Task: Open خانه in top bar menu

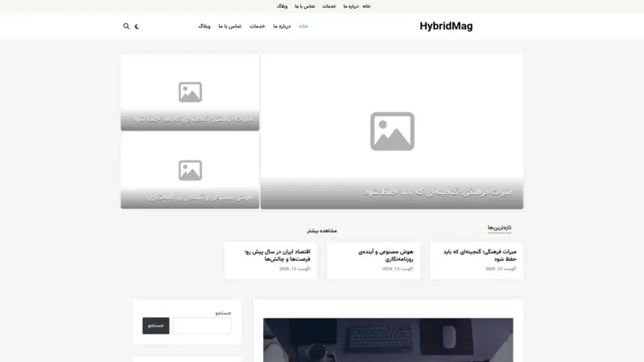Action: click(x=366, y=6)
